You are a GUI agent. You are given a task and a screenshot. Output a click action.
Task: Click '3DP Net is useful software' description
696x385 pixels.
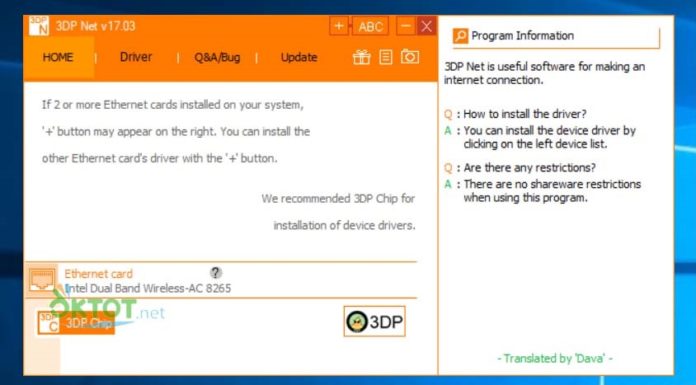tap(544, 73)
